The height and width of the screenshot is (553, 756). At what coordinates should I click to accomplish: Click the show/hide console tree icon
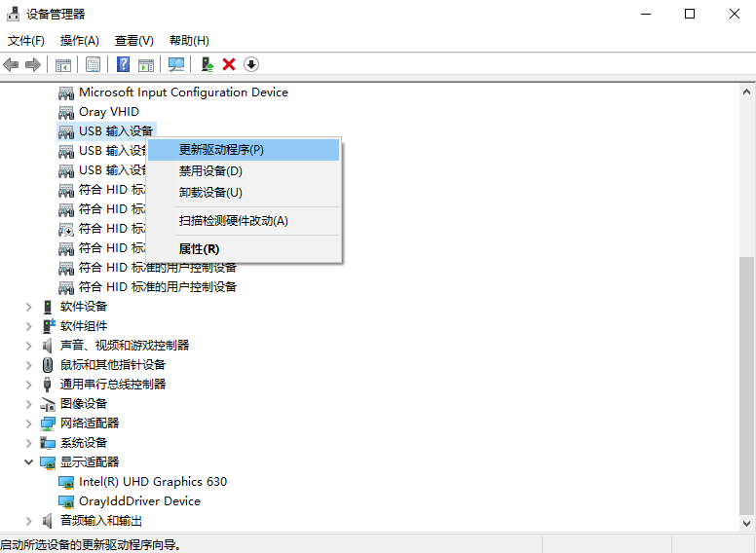tap(62, 64)
